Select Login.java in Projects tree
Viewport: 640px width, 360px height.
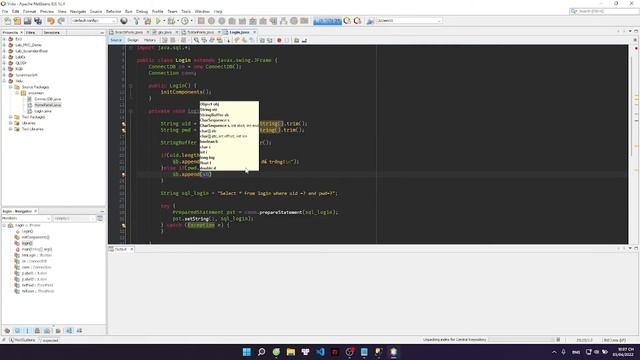coord(42,111)
